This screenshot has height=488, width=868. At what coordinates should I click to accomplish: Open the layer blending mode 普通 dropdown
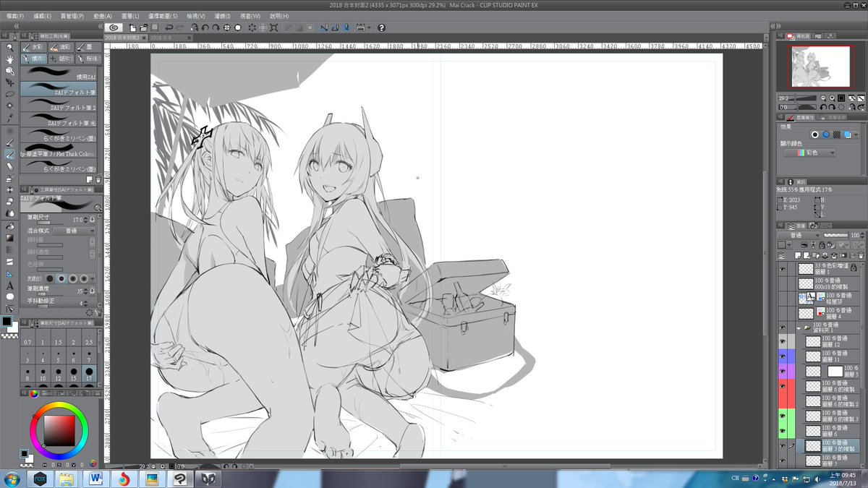click(x=799, y=235)
